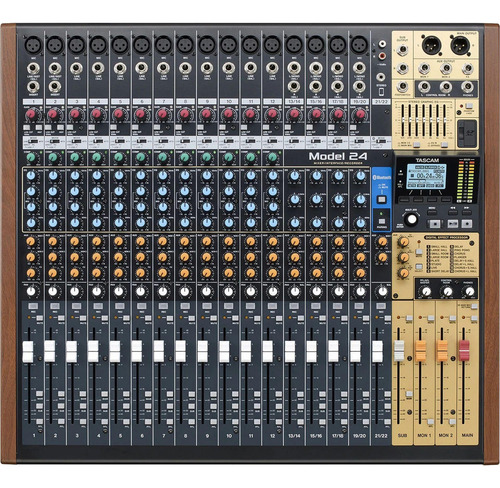Viewport: 500px width, 488px height.
Task: Arm channel 2 REC button
Action: click(54, 306)
